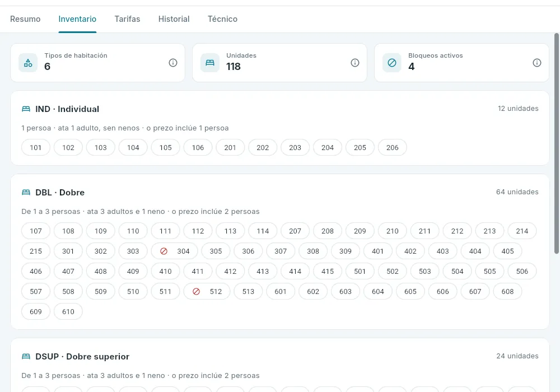Click the '64 unidades' label
This screenshot has width=560, height=392.
point(517,192)
